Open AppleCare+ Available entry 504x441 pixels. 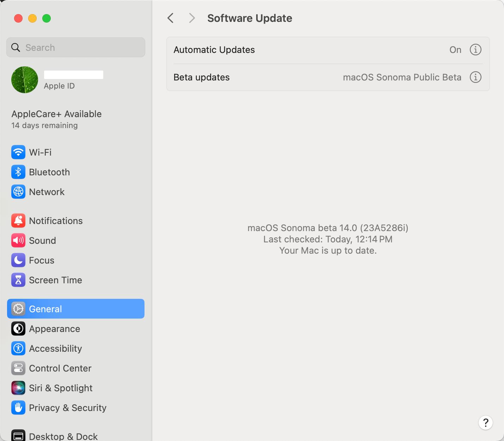(57, 114)
